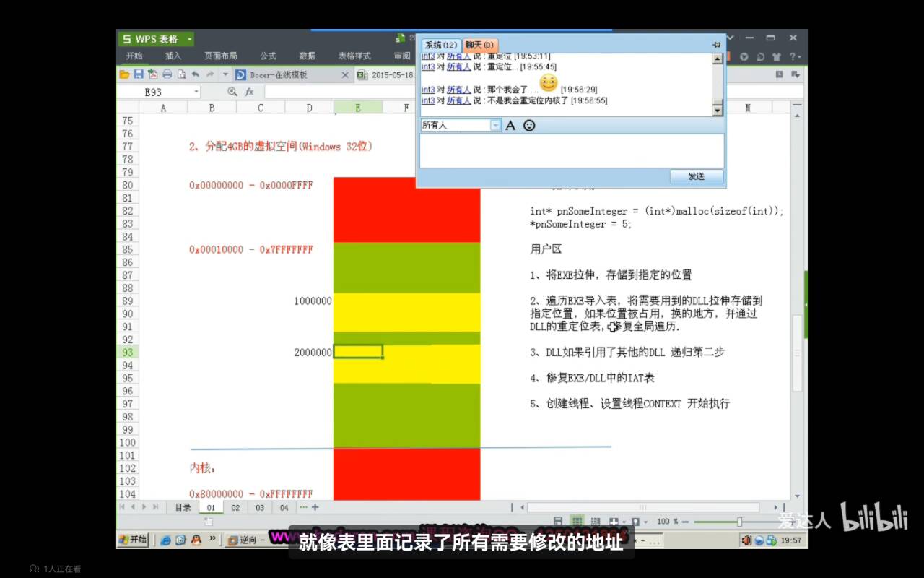The height and width of the screenshot is (578, 924).
Task: Switch to sheet tab 02
Action: (x=235, y=508)
